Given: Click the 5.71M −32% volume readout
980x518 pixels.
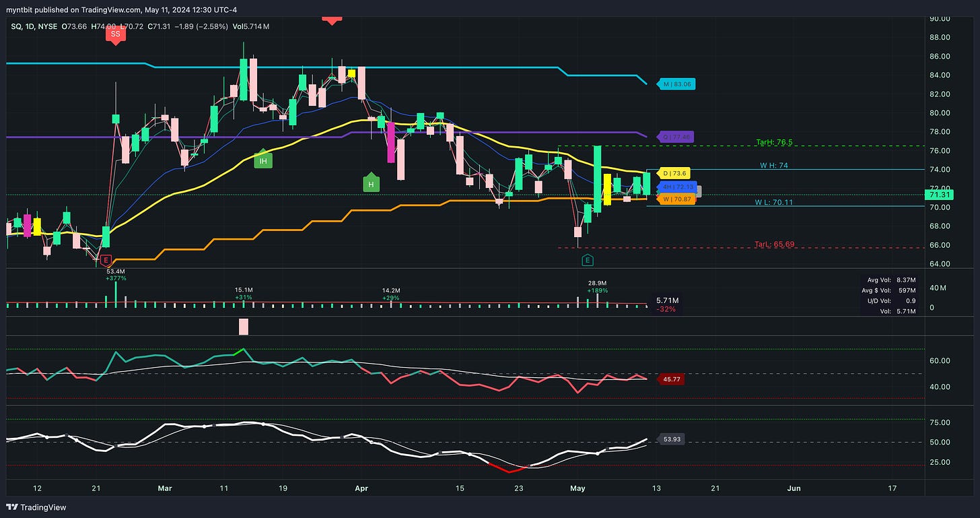Looking at the screenshot, I should click(x=667, y=304).
